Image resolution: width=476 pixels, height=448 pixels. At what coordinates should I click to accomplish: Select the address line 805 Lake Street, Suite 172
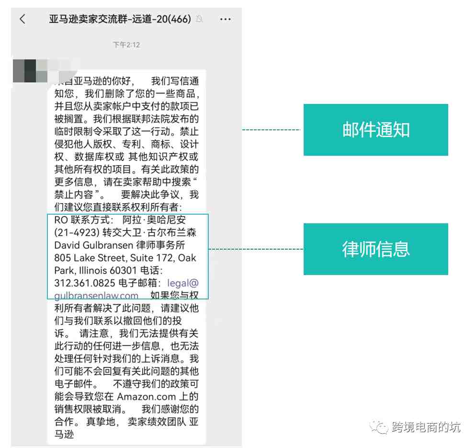114,258
